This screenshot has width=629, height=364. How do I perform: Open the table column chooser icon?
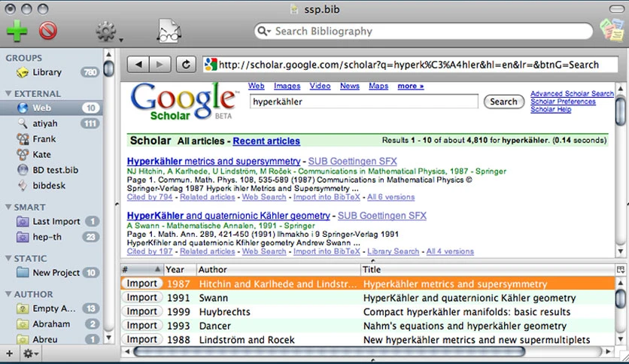coord(621,269)
